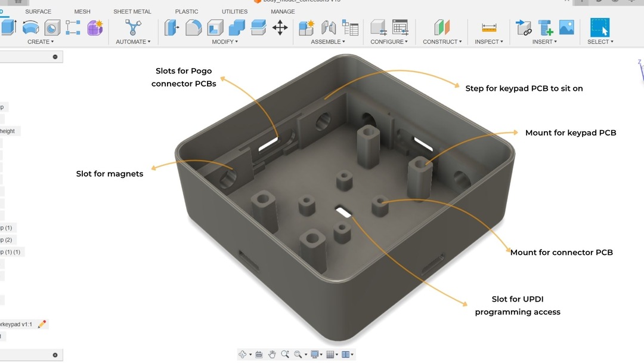
Task: Open the Display Settings monitor icon
Action: pyautogui.click(x=315, y=354)
